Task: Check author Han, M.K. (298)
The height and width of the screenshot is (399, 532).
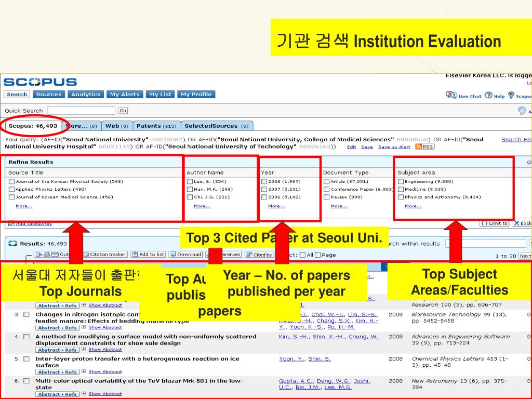Action: (x=190, y=189)
